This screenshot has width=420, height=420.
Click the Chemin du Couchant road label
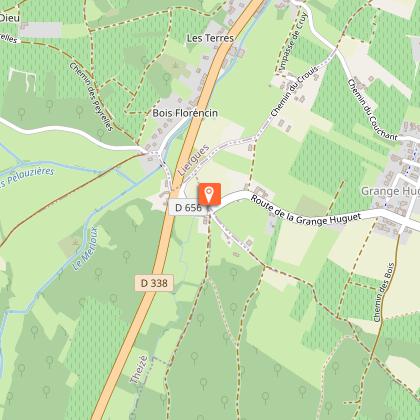(x=372, y=110)
